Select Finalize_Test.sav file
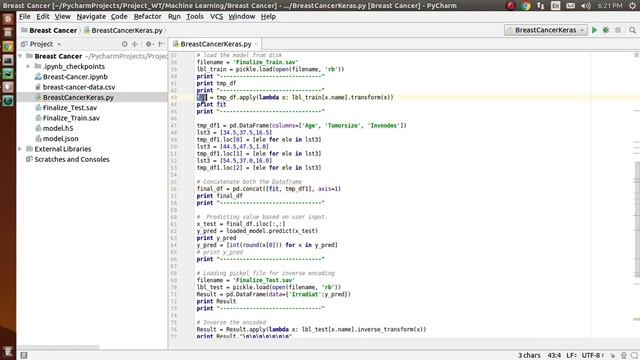The width and height of the screenshot is (640, 360). [x=70, y=108]
